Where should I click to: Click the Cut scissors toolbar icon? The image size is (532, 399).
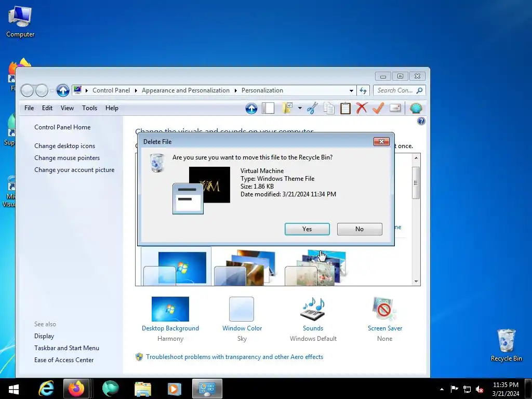312,108
